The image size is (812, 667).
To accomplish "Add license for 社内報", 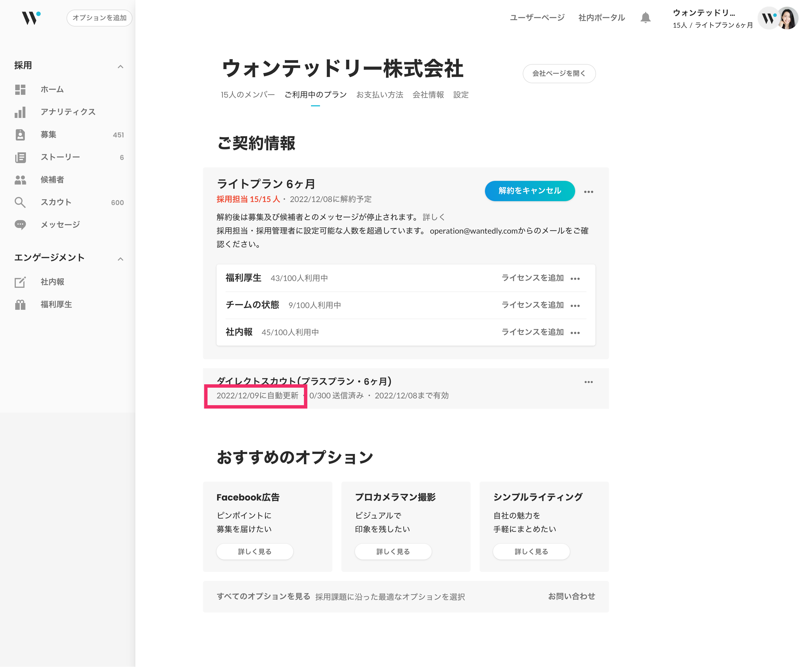I will pyautogui.click(x=532, y=332).
